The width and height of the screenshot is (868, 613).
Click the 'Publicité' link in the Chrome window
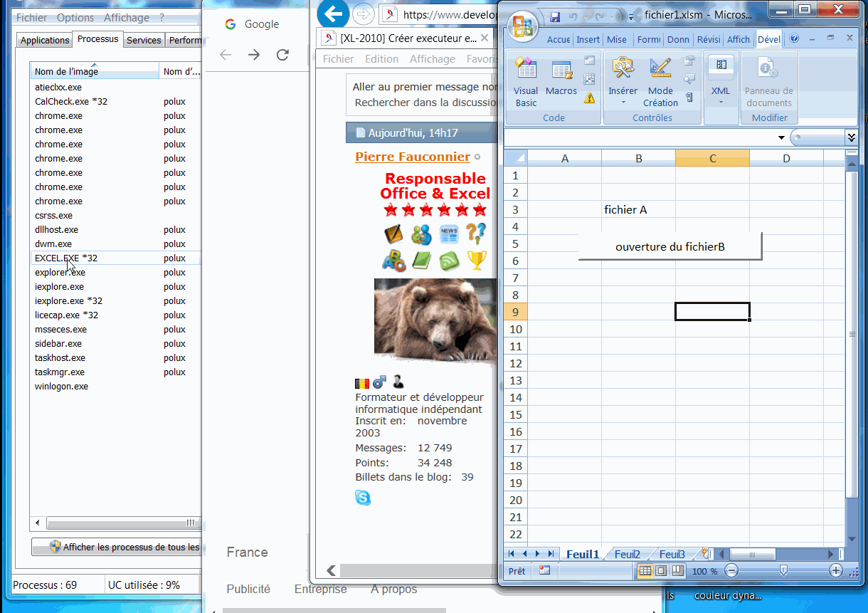click(x=248, y=590)
